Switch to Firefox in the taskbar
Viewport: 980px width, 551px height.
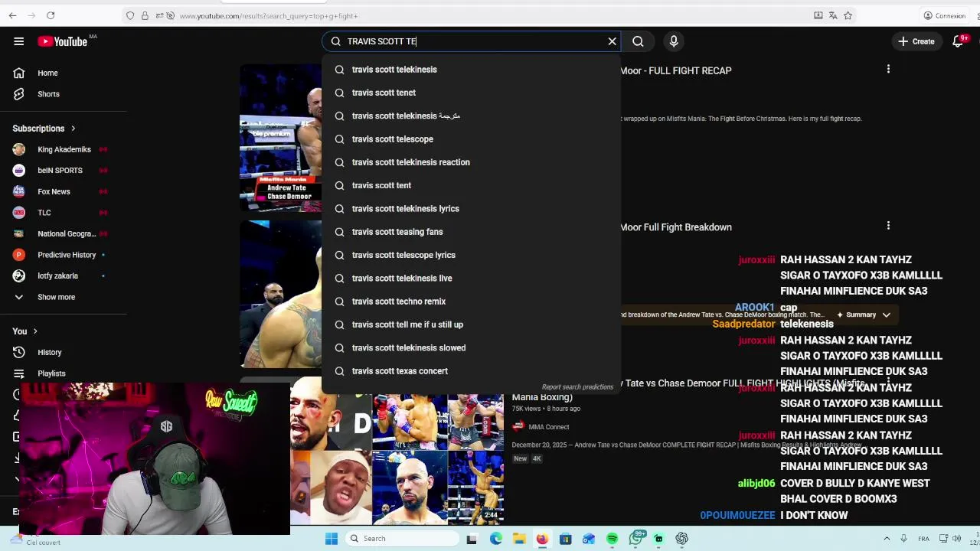pyautogui.click(x=542, y=539)
